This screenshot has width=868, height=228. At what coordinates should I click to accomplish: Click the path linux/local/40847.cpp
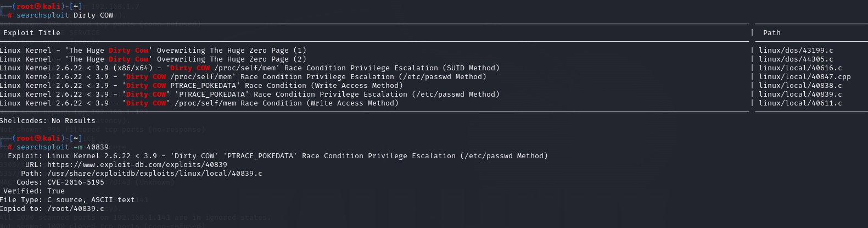click(x=804, y=77)
